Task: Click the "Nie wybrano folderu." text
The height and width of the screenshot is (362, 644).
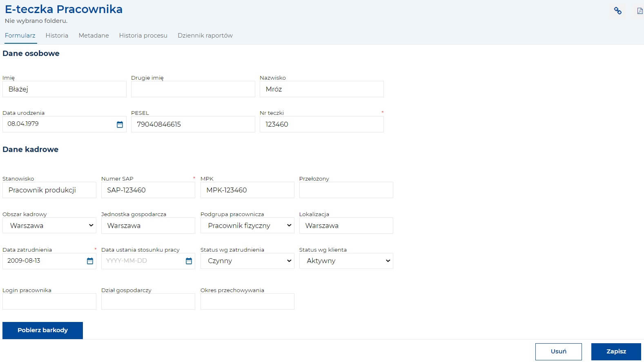Action: pos(36,21)
